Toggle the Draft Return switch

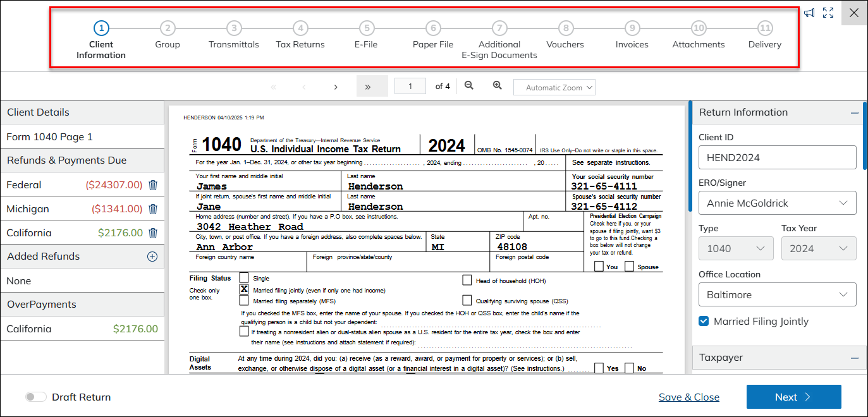coord(36,397)
